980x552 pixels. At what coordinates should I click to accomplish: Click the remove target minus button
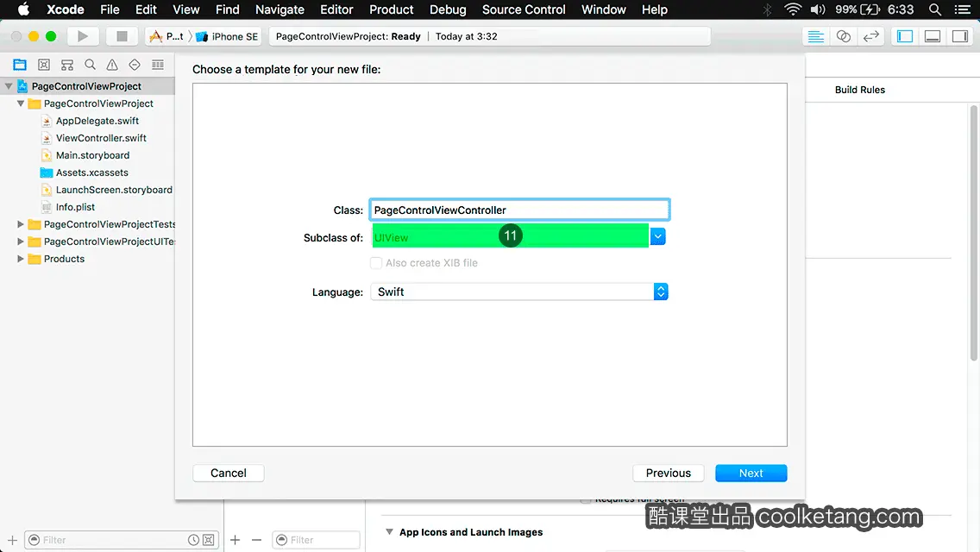[x=256, y=540]
